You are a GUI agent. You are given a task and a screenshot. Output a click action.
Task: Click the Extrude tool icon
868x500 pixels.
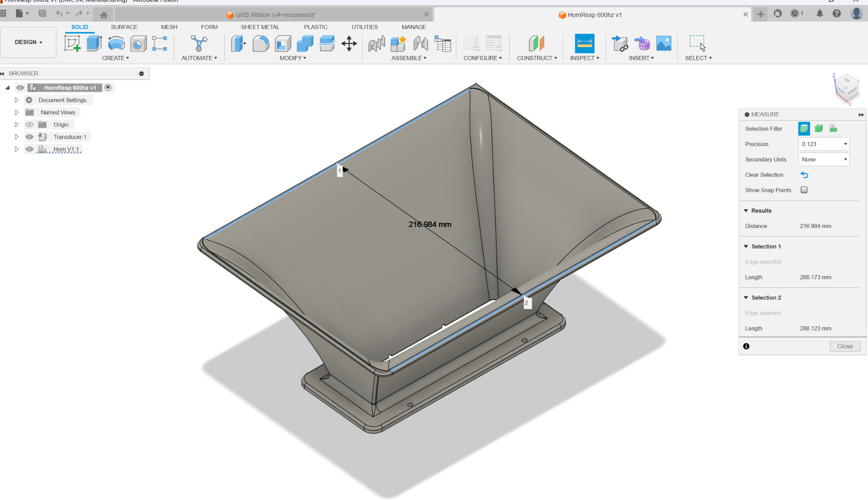pyautogui.click(x=94, y=43)
